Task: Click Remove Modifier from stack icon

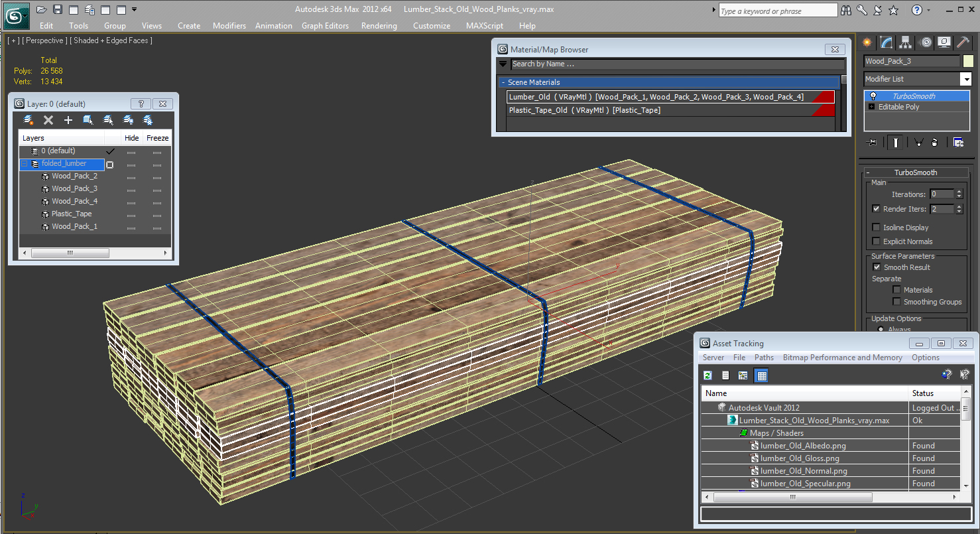Action: [x=934, y=142]
